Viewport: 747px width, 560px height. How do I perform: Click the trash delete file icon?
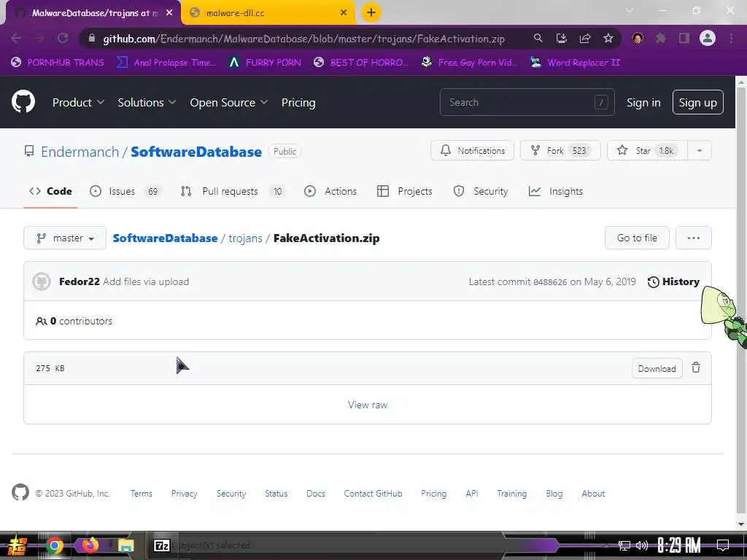[696, 367]
